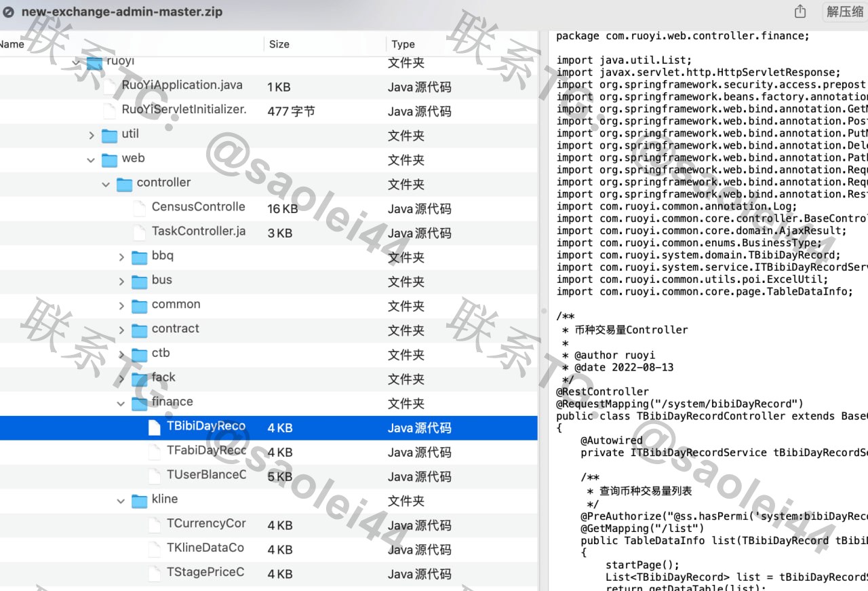Sort by Size column header

pos(279,44)
